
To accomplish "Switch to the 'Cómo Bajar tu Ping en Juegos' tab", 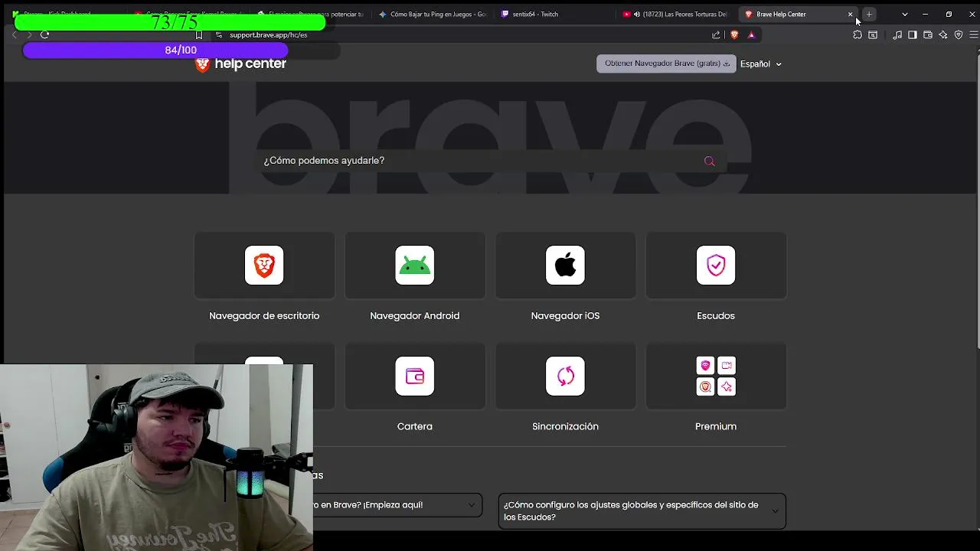I will [433, 14].
